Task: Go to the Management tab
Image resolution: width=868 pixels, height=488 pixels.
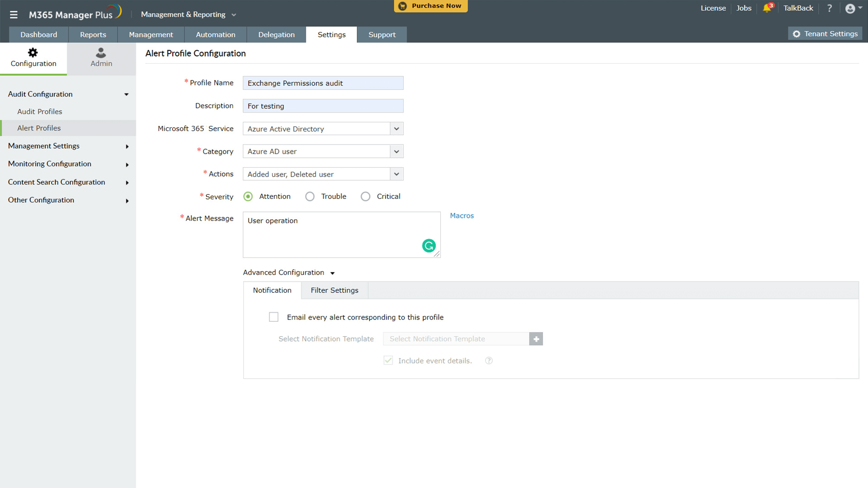Action: coord(151,35)
